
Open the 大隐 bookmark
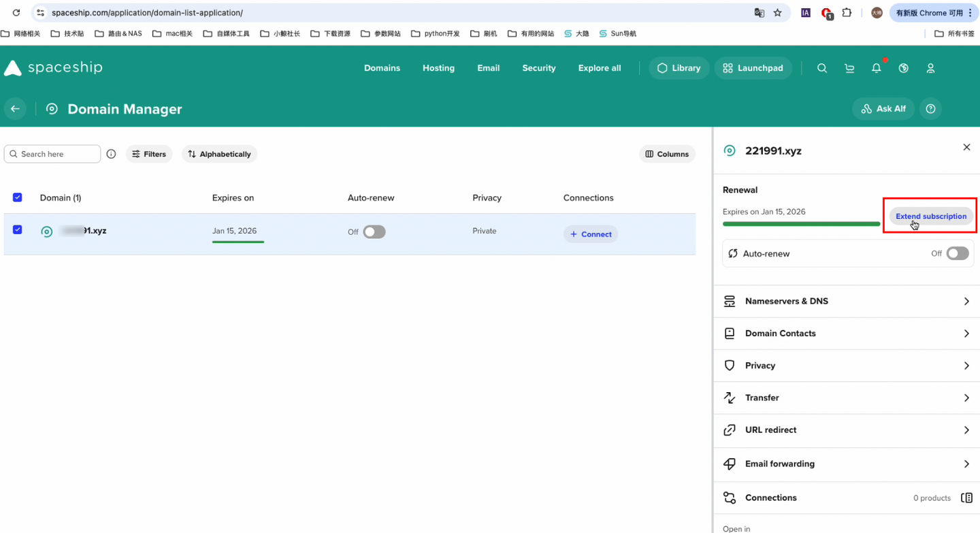click(576, 33)
